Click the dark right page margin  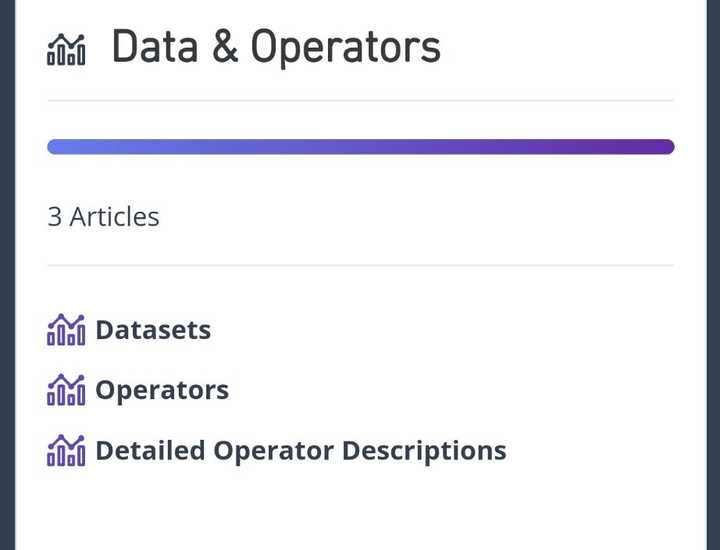pyautogui.click(x=712, y=275)
